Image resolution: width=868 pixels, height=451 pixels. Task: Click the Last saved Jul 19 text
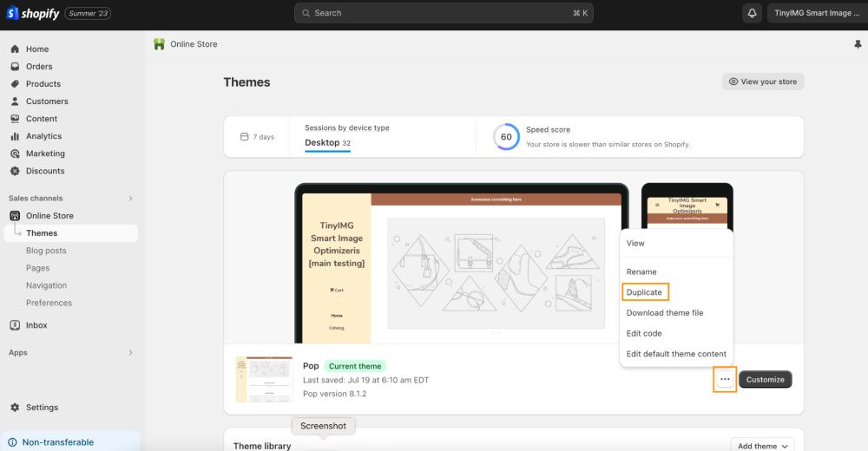(x=366, y=380)
